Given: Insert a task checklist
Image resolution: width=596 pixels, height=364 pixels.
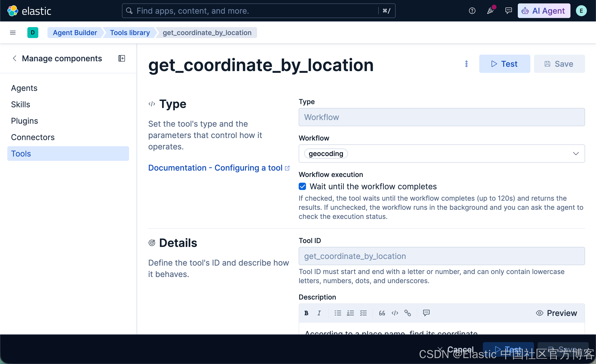Looking at the screenshot, I should coord(363,313).
